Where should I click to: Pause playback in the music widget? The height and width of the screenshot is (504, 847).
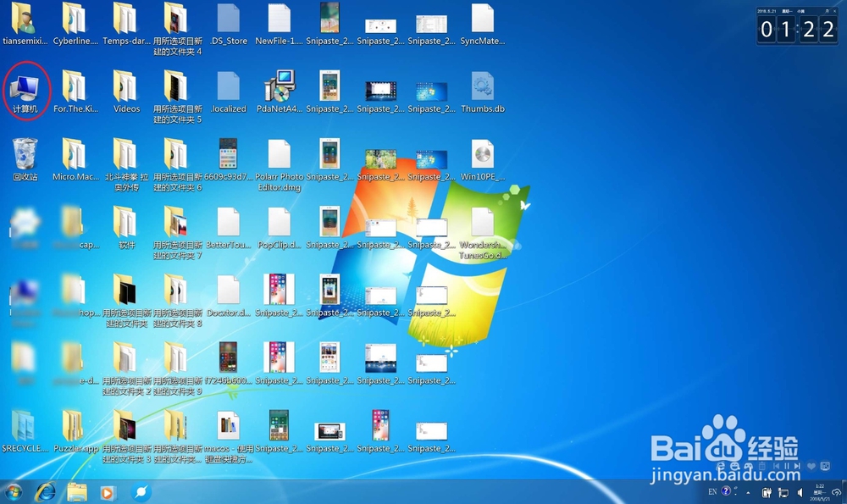coord(787,466)
